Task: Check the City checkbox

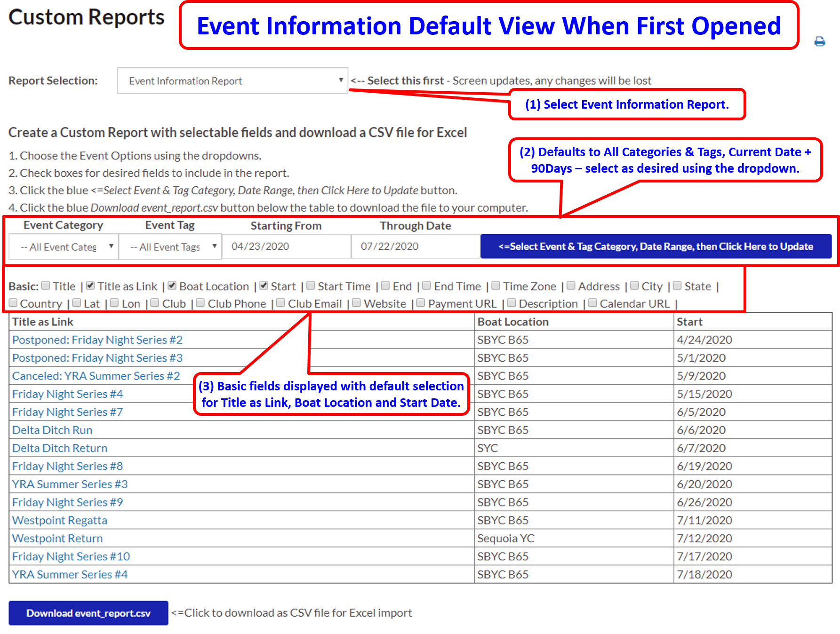Action: (634, 285)
